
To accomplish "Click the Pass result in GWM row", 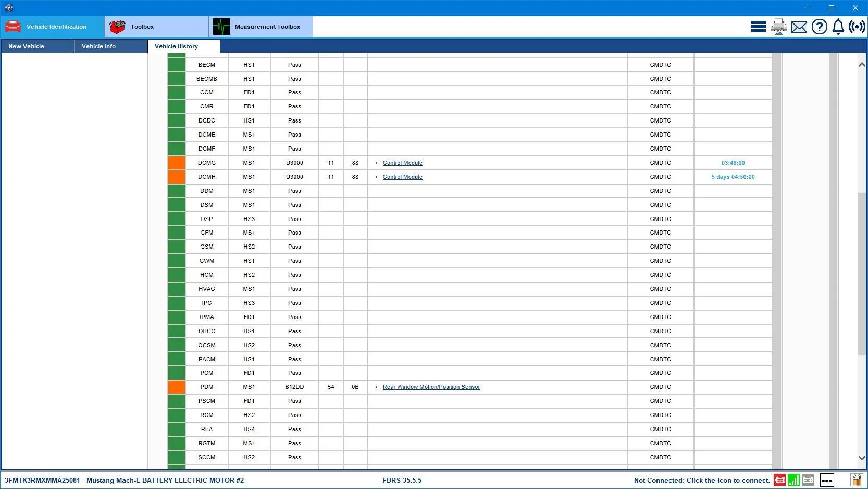I will pyautogui.click(x=294, y=261).
